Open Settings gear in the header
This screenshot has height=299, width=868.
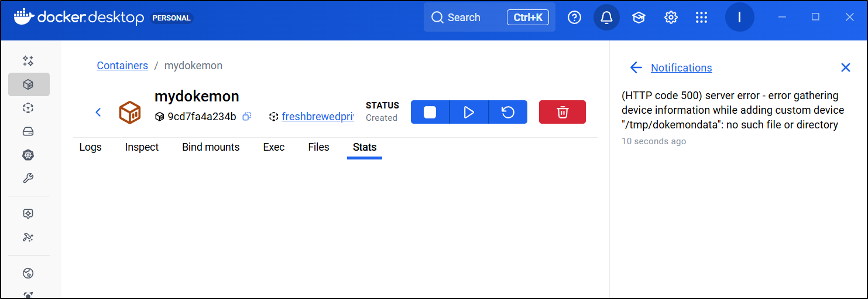coord(671,18)
